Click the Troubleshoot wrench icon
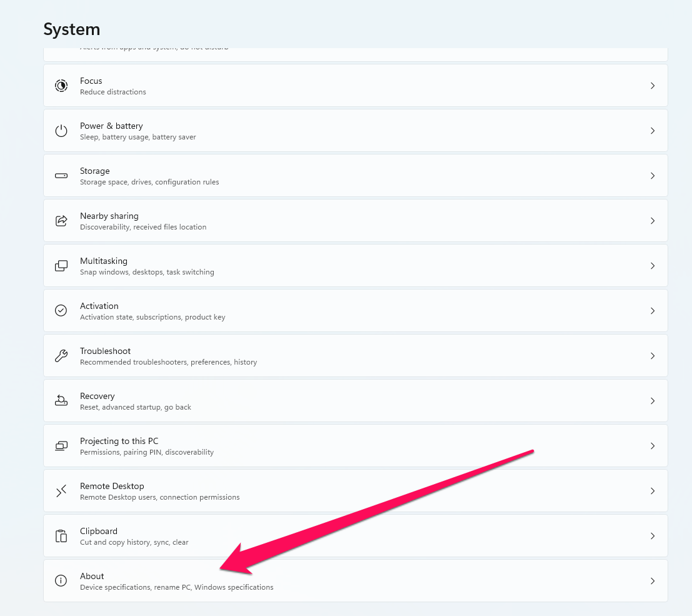Screen dimensions: 692x616 point(61,356)
